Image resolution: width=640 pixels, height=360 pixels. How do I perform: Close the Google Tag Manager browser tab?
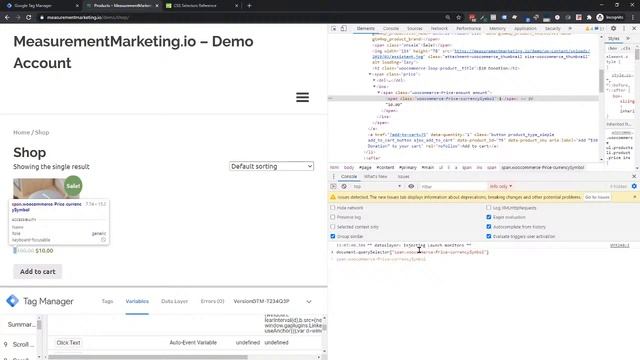point(77,6)
